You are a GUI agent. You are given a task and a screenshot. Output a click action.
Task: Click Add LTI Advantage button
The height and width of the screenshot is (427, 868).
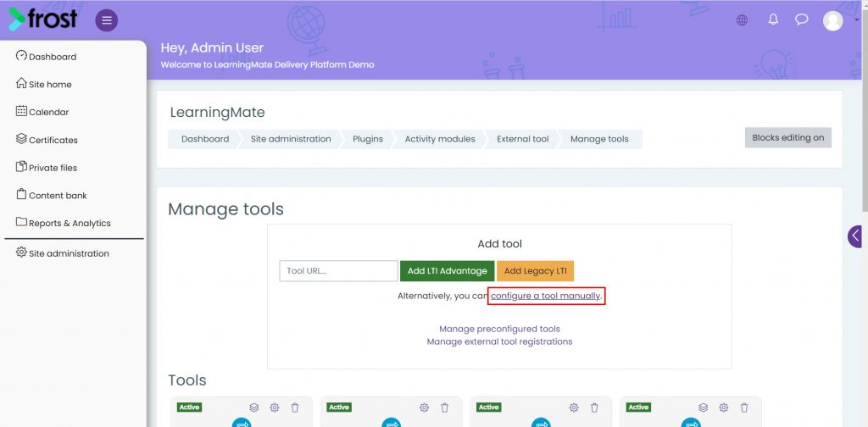coord(448,271)
